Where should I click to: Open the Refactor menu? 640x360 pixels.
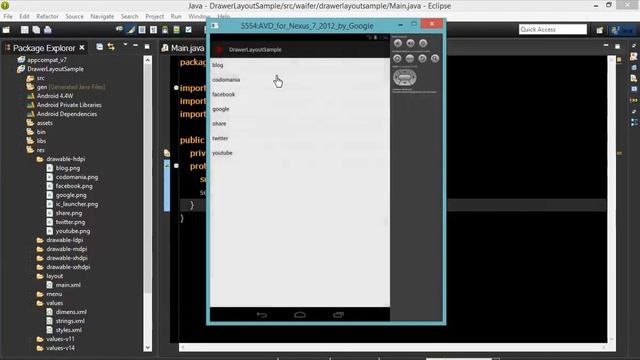click(x=47, y=16)
